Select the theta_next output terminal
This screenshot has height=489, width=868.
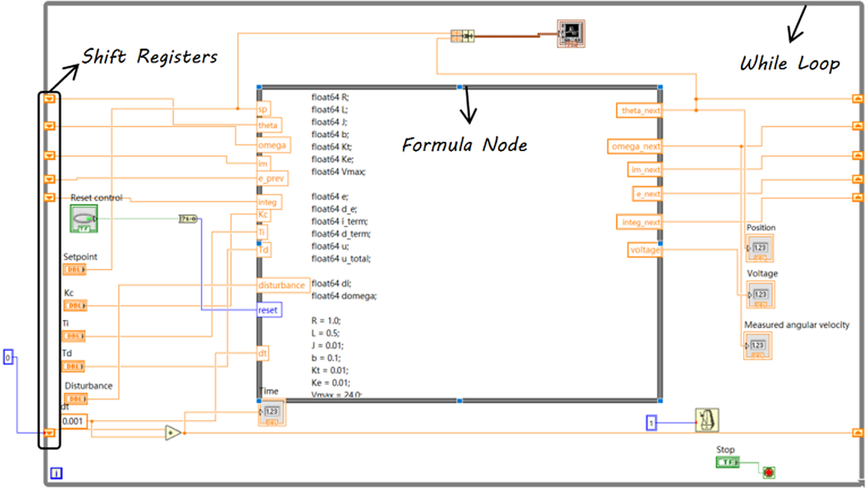point(639,111)
